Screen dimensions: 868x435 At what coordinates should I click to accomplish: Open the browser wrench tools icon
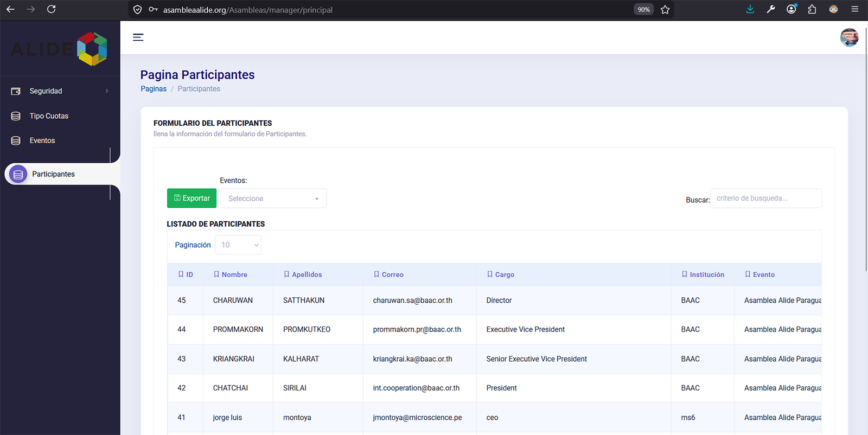pyautogui.click(x=771, y=9)
